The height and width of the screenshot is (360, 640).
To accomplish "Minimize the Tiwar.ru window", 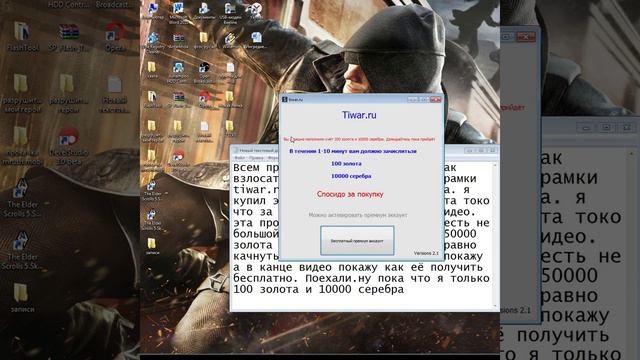I will click(x=412, y=99).
